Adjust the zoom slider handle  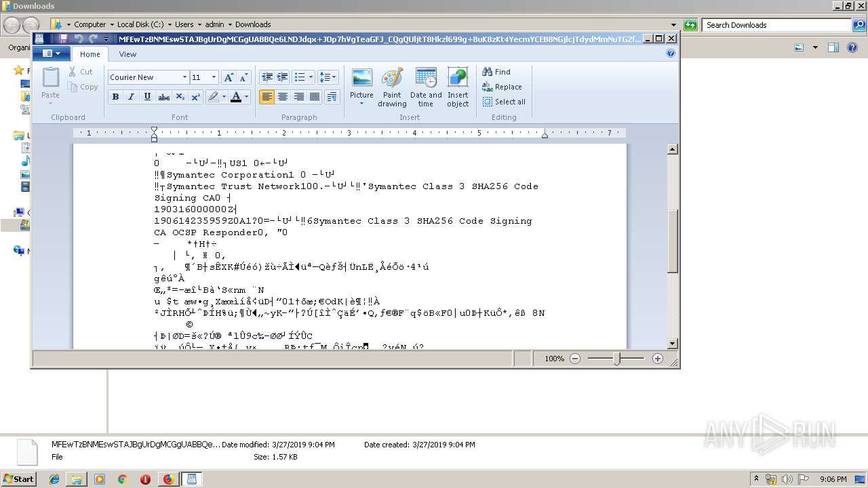click(616, 359)
